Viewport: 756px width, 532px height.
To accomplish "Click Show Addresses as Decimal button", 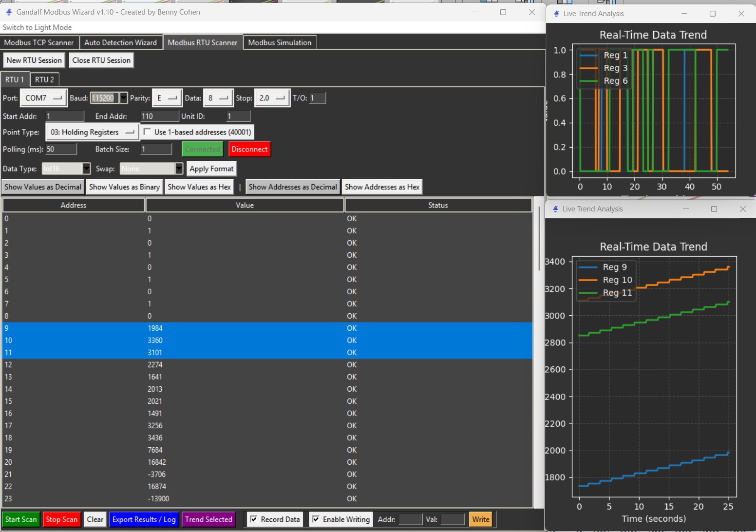I will [293, 187].
